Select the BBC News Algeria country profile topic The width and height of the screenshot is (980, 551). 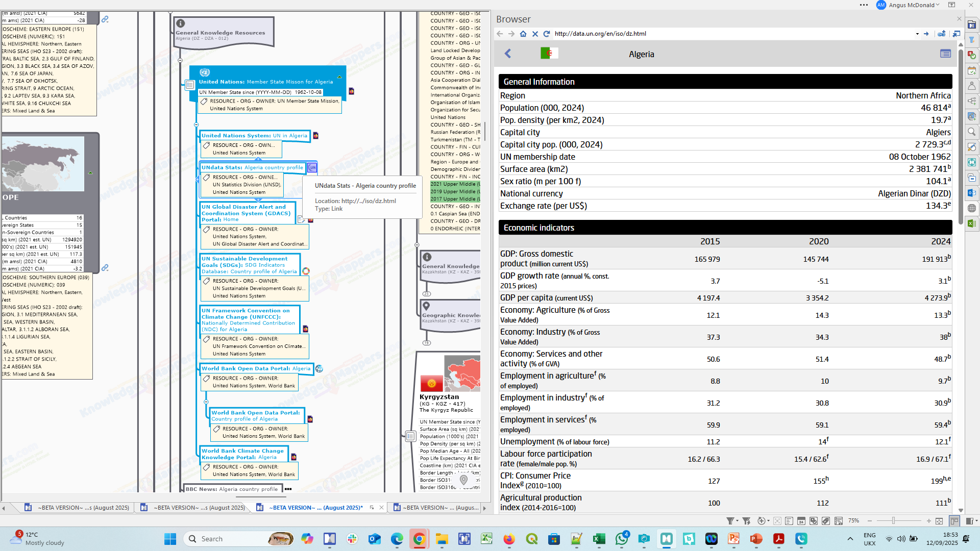pyautogui.click(x=232, y=489)
